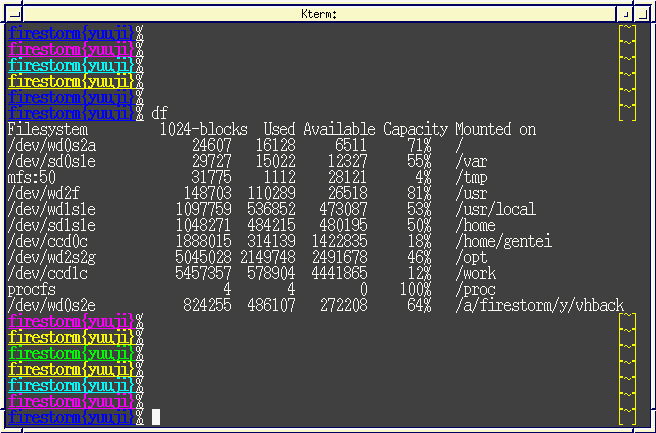Click the 'Mounted on' column header
The image size is (656, 433).
click(495, 130)
